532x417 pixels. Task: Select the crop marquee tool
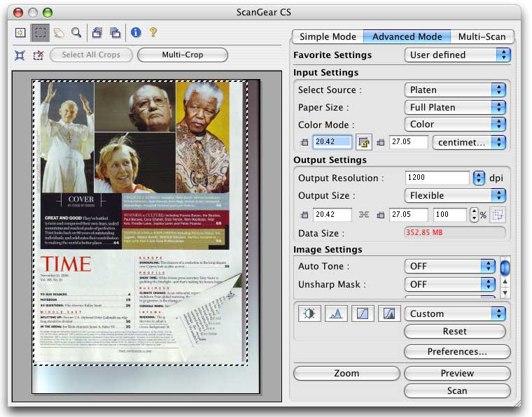(x=41, y=33)
